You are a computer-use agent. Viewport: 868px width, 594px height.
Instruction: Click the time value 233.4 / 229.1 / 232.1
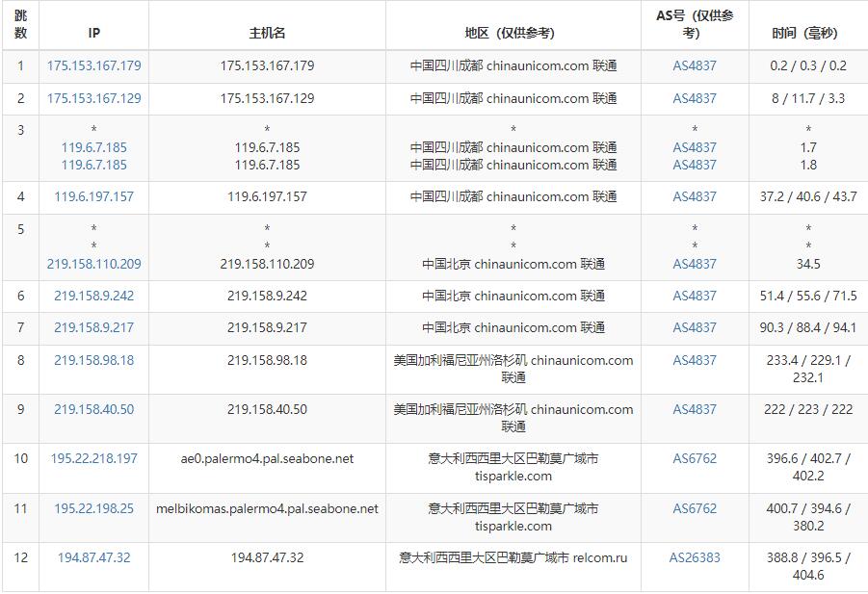click(x=808, y=370)
